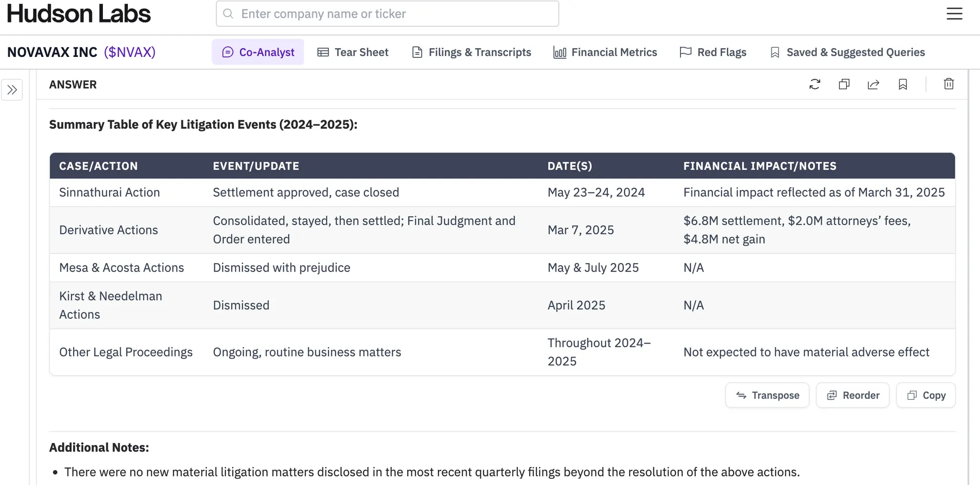This screenshot has width=980, height=485.
Task: Click the regenerate answer refresh icon
Action: (814, 85)
